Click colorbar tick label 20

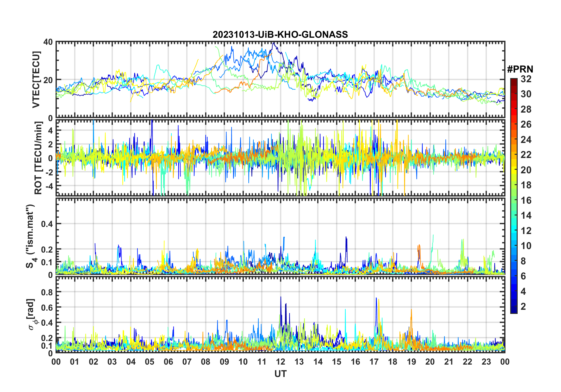[526, 170]
